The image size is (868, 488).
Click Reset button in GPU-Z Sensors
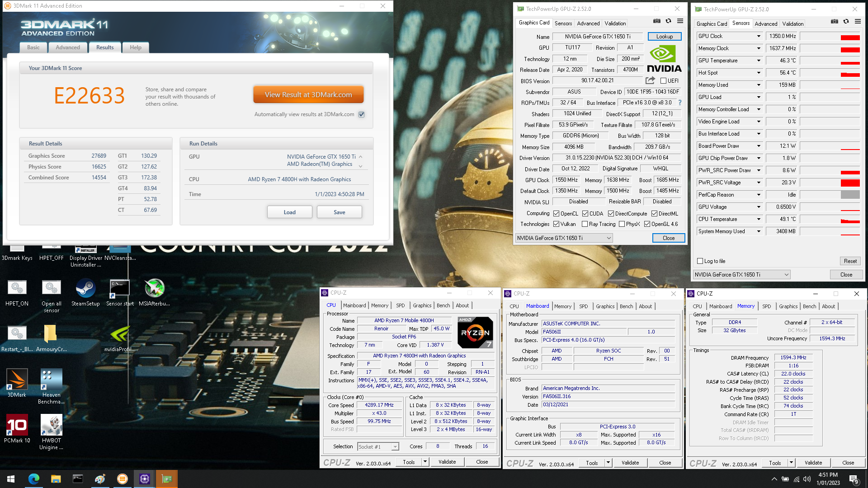pyautogui.click(x=850, y=261)
